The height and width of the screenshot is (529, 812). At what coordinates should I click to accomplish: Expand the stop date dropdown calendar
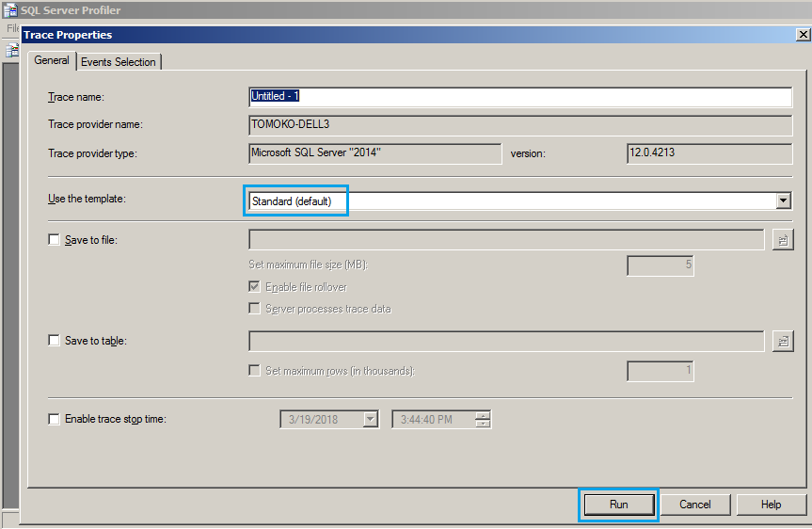tap(370, 420)
